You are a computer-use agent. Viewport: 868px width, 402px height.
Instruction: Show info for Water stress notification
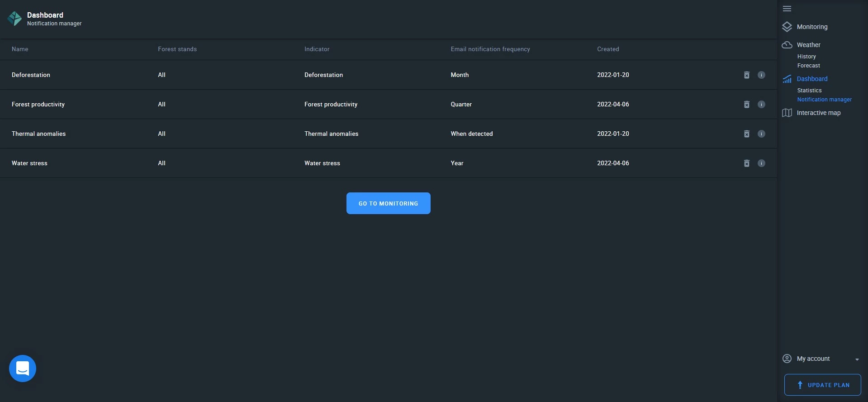[761, 163]
